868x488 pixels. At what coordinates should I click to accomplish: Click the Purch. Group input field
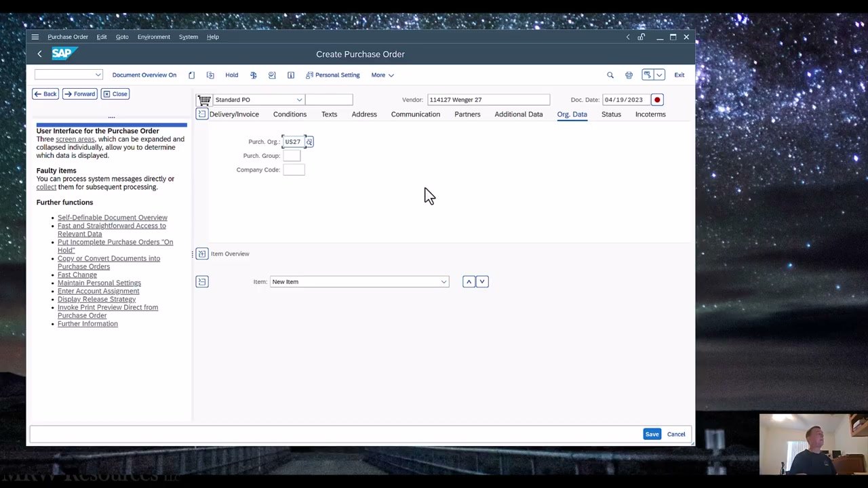point(292,156)
